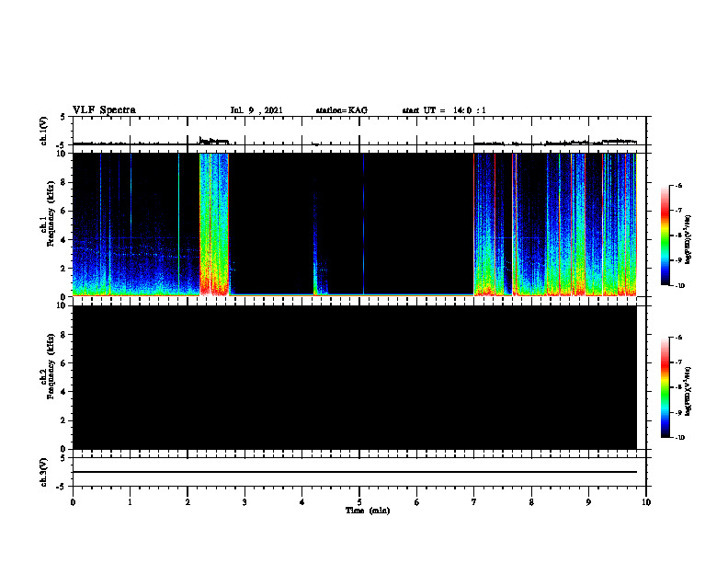Click the 'station=KAG' label
The image size is (728, 563).
pos(341,110)
